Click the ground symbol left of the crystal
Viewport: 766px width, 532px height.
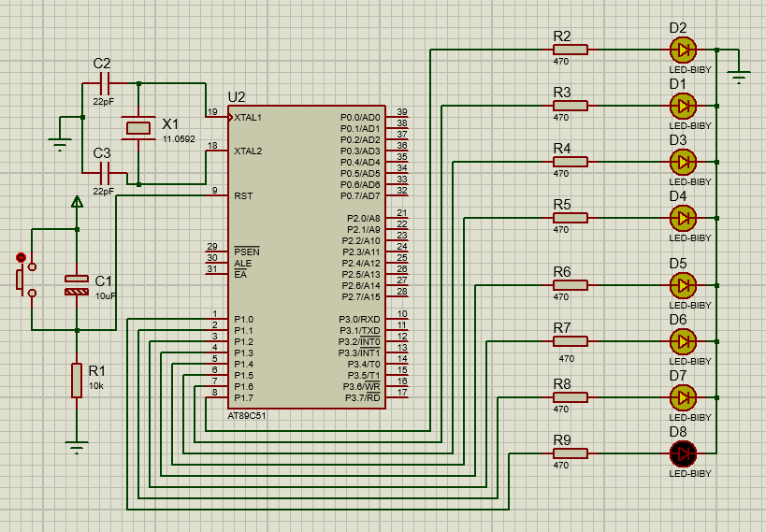pos(60,145)
